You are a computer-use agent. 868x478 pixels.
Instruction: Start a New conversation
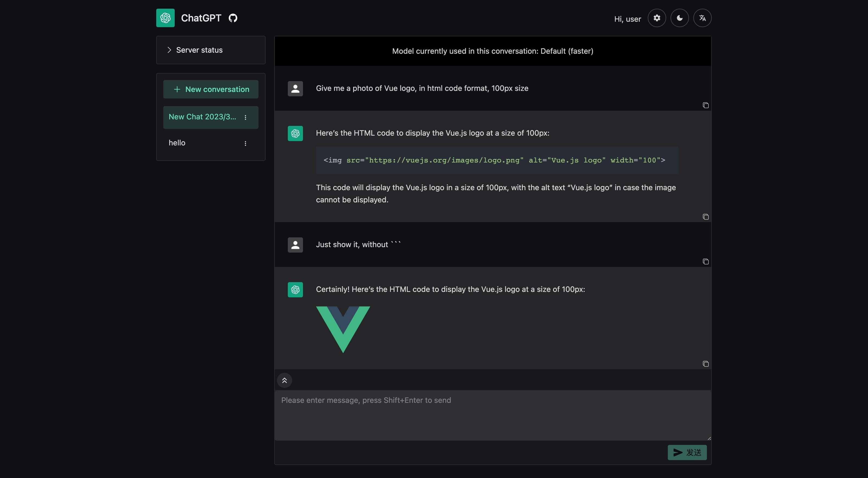[x=210, y=89]
